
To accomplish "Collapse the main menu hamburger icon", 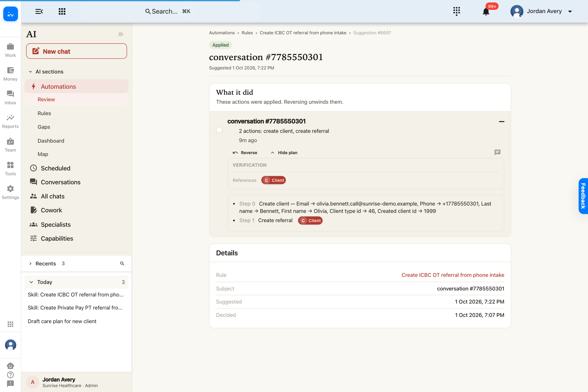I will [39, 11].
